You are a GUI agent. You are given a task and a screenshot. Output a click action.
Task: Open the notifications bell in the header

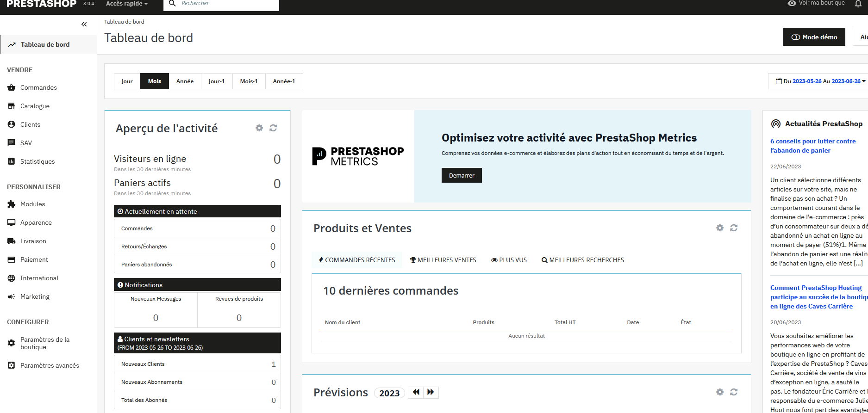858,4
